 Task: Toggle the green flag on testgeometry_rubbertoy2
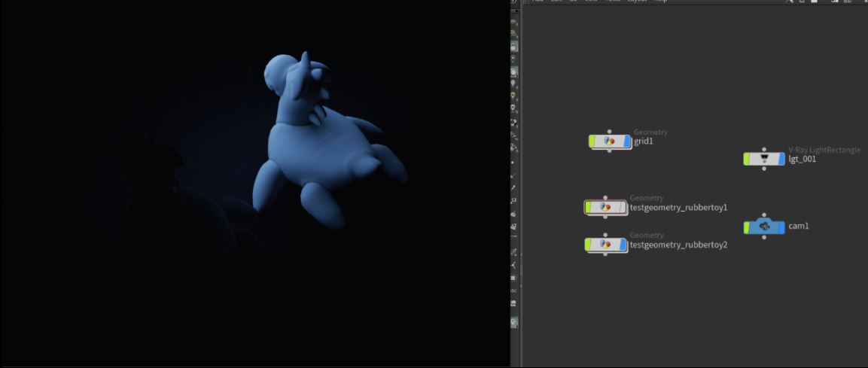click(x=588, y=245)
